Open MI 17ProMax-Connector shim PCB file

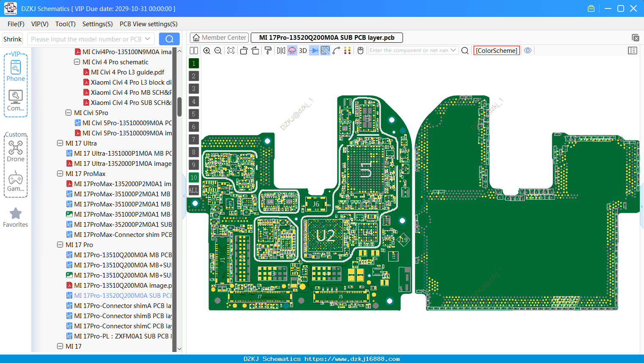pyautogui.click(x=119, y=234)
